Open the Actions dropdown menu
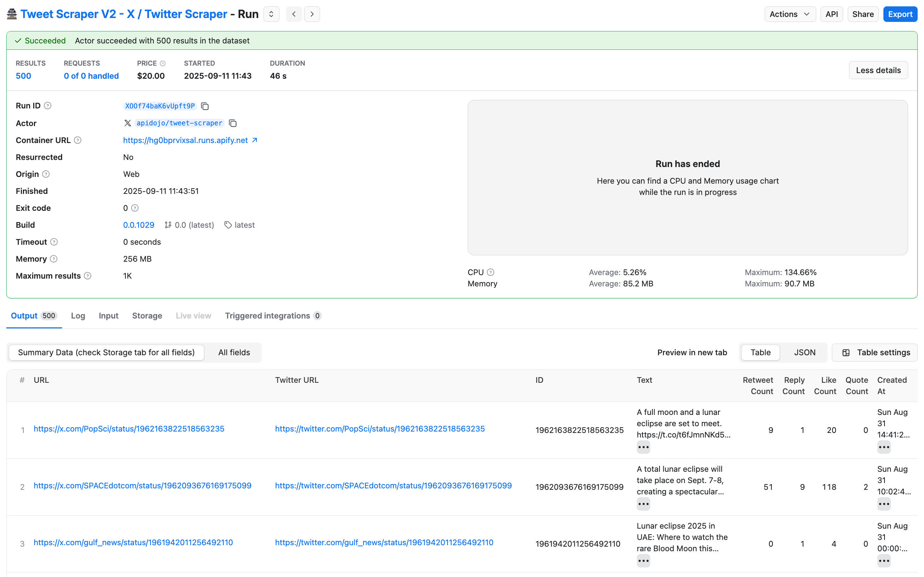Screen dimensions: 924x577 [x=789, y=14]
